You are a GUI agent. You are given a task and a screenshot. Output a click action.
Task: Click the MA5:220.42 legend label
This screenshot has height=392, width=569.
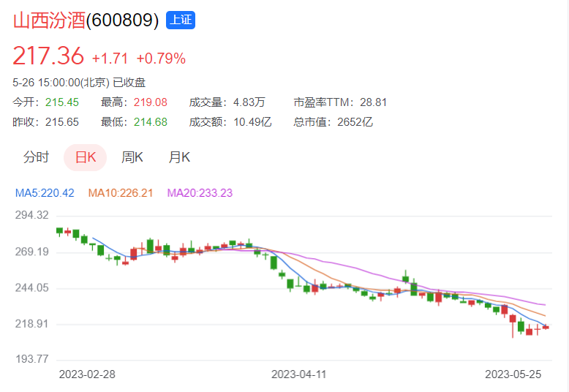(45, 193)
